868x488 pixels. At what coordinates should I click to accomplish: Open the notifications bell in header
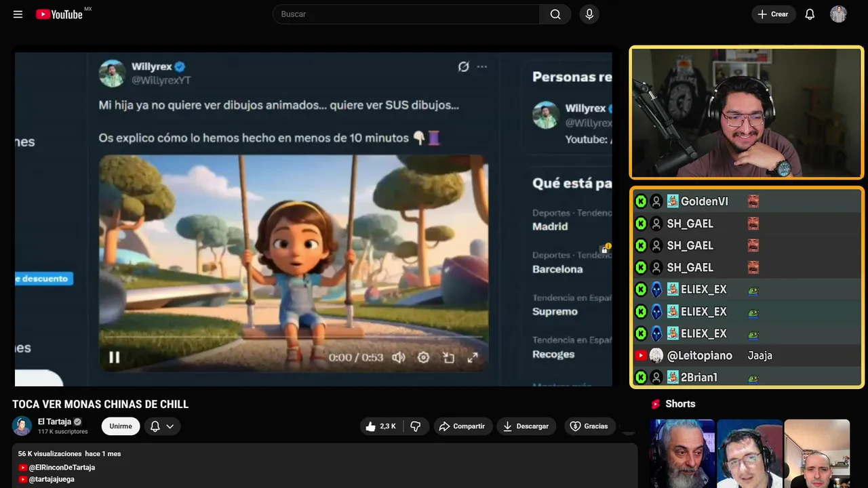click(x=810, y=14)
